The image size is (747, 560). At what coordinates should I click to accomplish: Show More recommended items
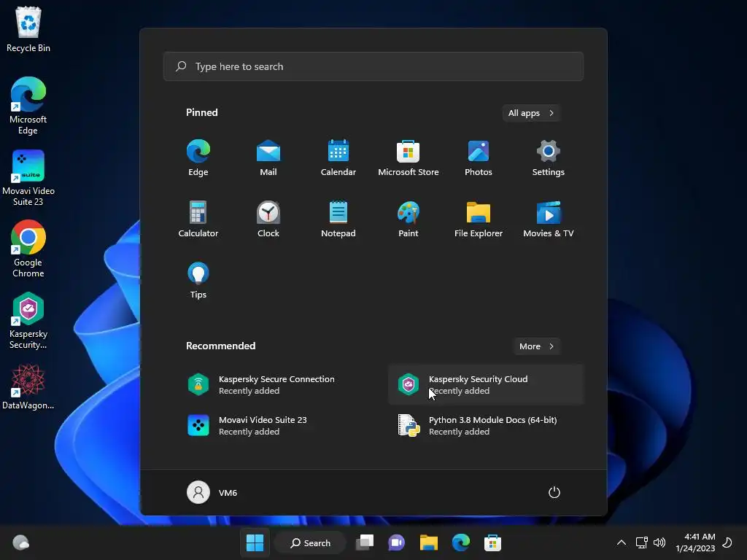pos(536,346)
